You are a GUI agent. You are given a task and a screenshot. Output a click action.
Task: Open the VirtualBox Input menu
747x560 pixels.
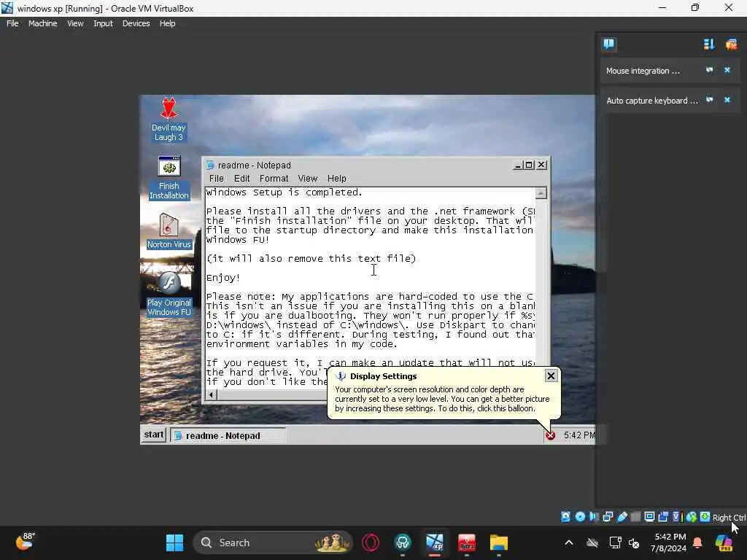pos(104,23)
